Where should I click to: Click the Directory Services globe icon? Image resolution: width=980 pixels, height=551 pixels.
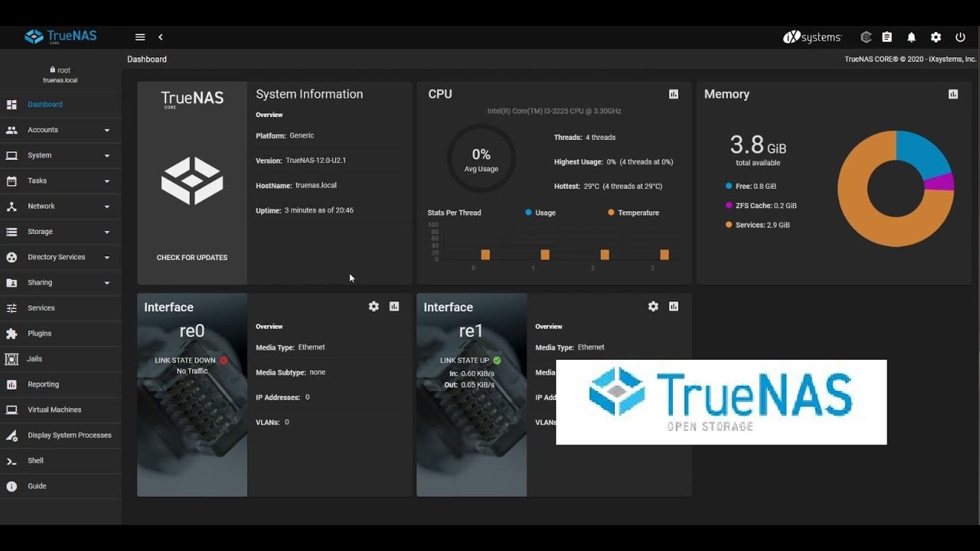11,257
